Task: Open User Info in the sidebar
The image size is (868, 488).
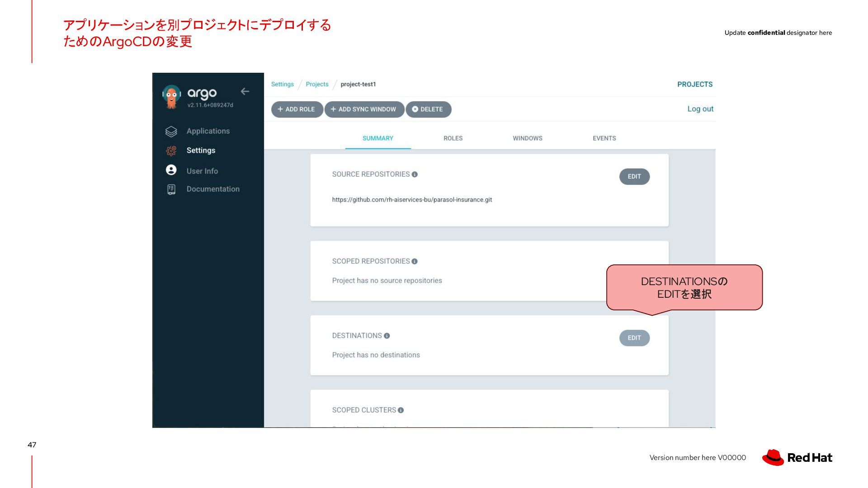Action: tap(202, 171)
